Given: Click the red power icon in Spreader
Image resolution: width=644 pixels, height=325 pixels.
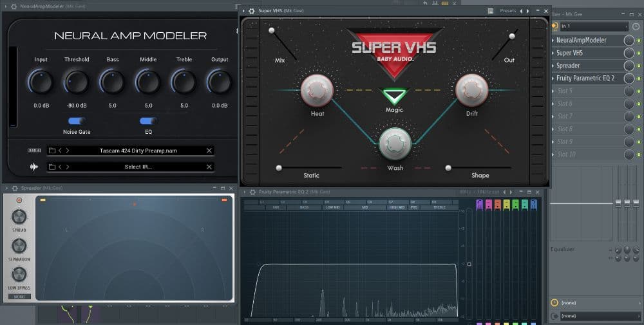Looking at the screenshot, I should pos(19,200).
